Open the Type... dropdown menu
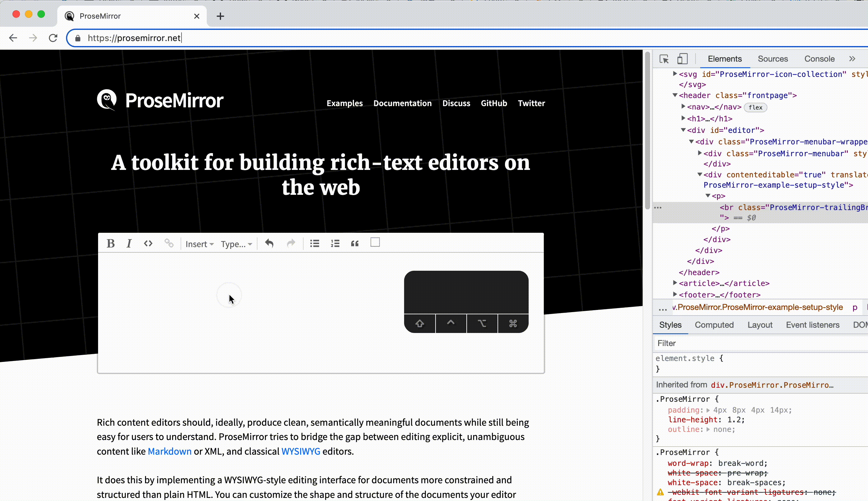This screenshot has width=868, height=501. [x=236, y=244]
